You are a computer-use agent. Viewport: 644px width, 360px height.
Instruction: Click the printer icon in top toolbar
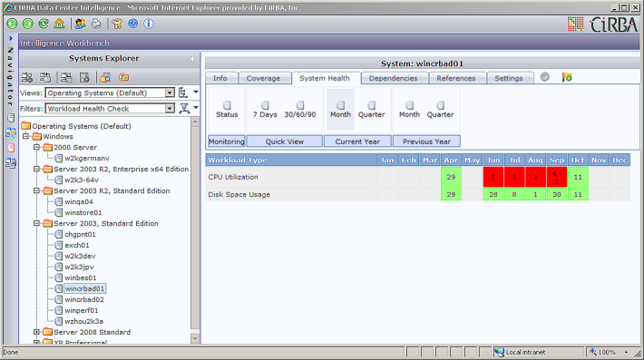(96, 24)
